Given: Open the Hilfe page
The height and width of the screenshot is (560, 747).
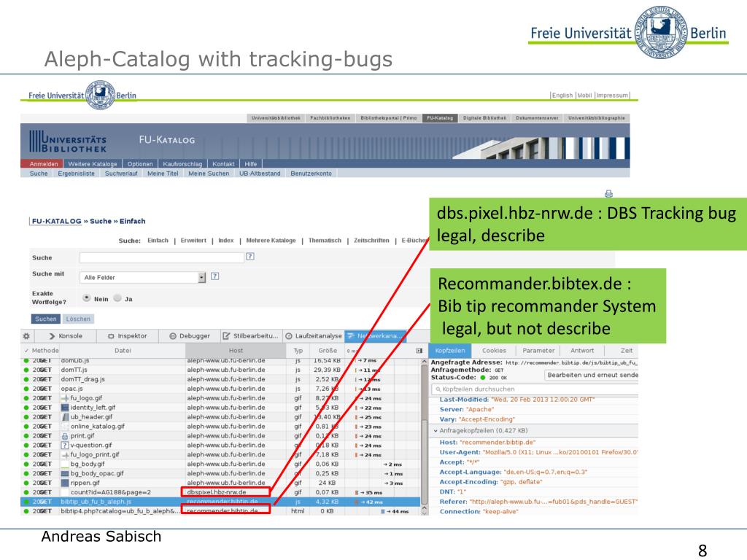Looking at the screenshot, I should pos(251,164).
